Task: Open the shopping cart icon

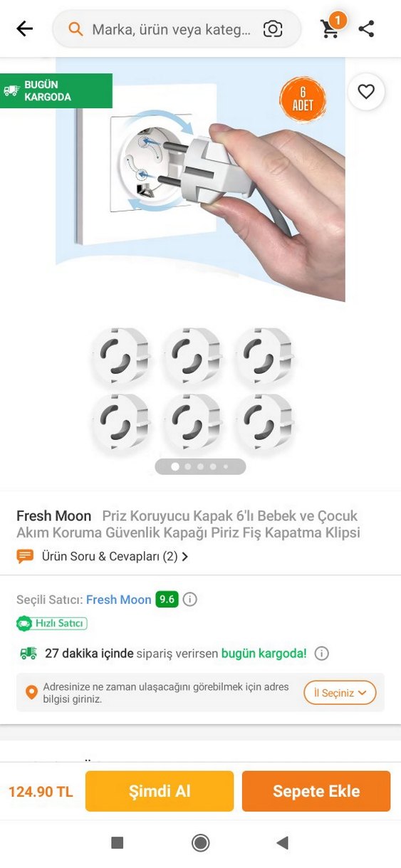Action: click(330, 28)
